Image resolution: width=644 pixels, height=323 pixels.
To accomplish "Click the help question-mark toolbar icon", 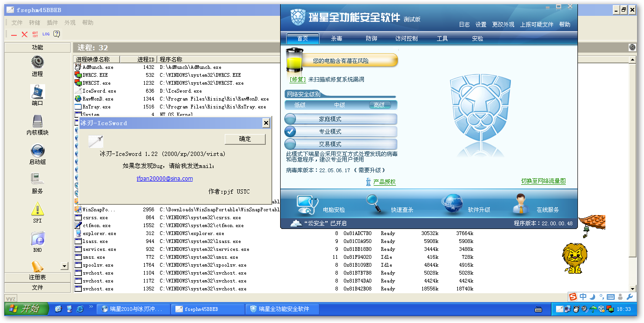I will [x=57, y=34].
